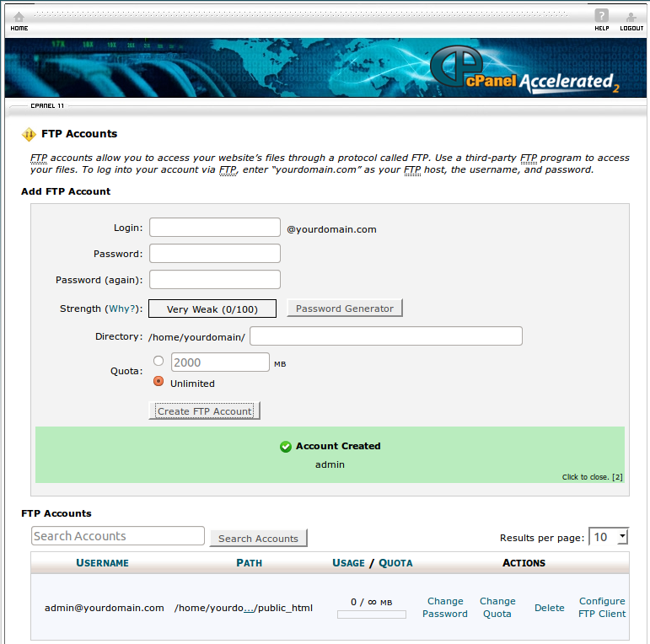Click Delete link for admin account
The width and height of the screenshot is (650, 644).
(549, 608)
